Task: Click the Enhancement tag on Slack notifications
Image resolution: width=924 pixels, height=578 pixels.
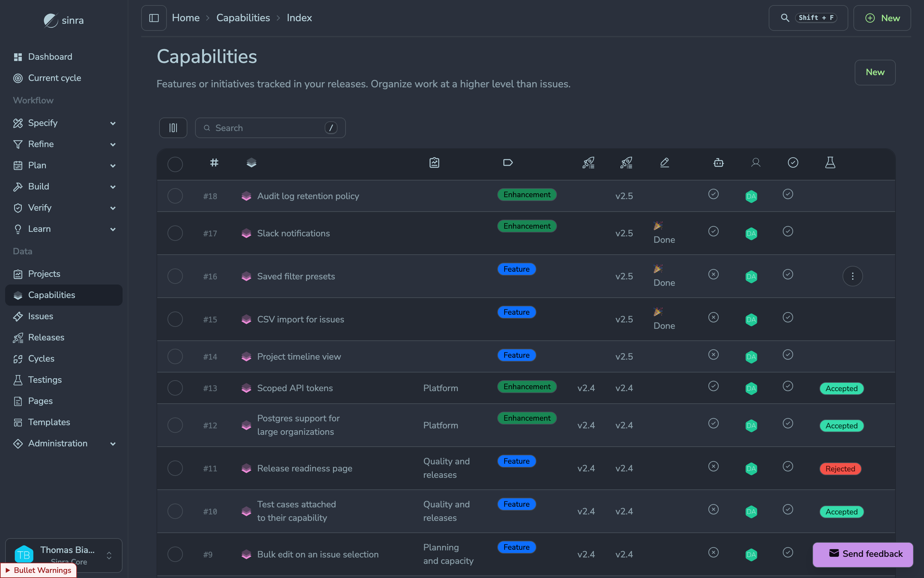Action: click(527, 226)
